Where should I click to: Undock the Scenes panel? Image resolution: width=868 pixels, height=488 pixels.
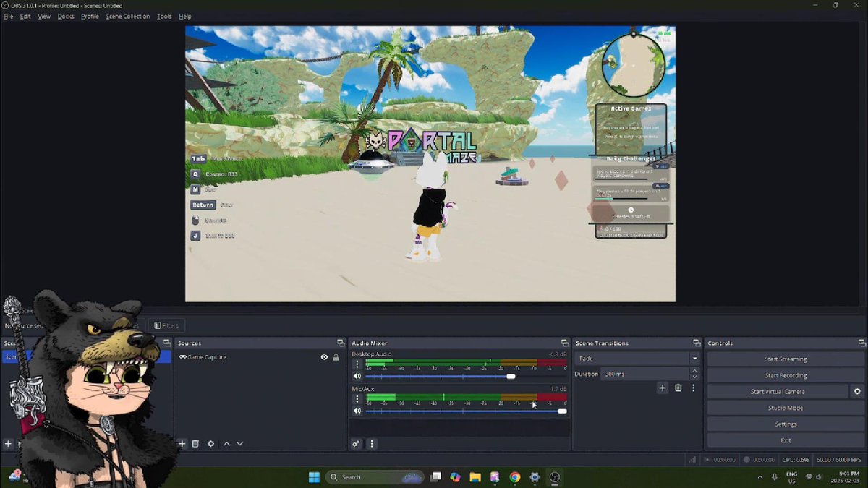pos(166,343)
